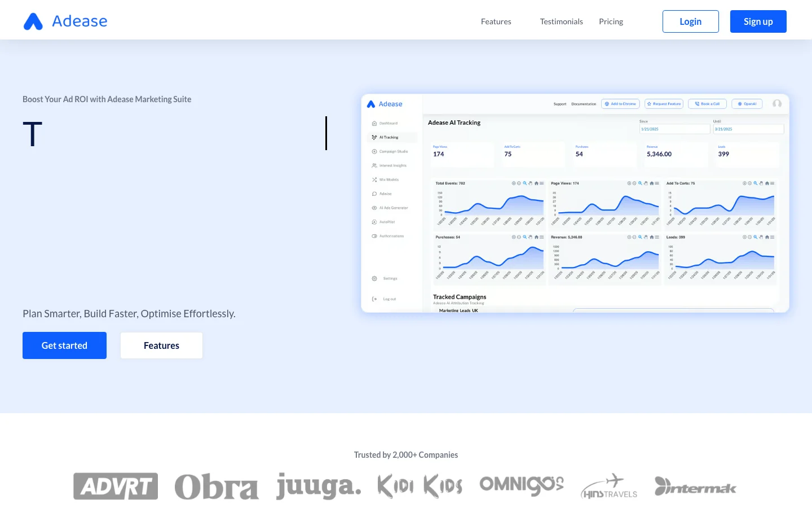This screenshot has width=812, height=508.
Task: Select Dashboard home icon in preview sidebar
Action: click(x=374, y=123)
